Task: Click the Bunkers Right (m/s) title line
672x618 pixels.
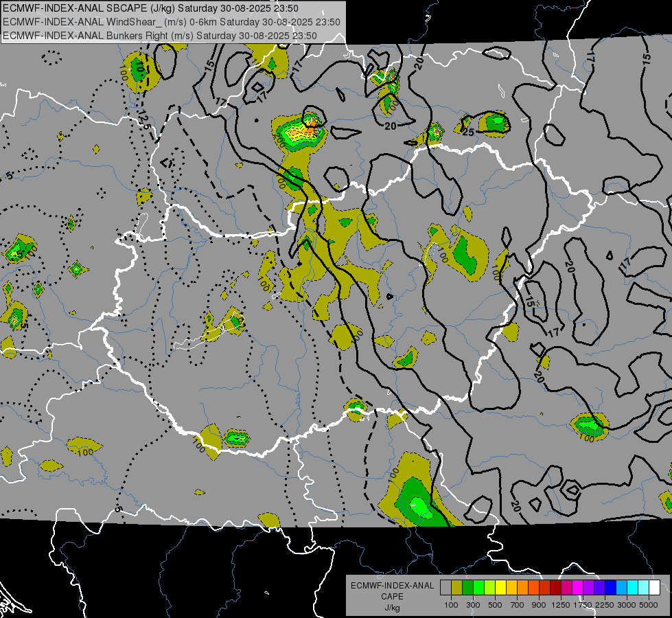Action: 160,36
